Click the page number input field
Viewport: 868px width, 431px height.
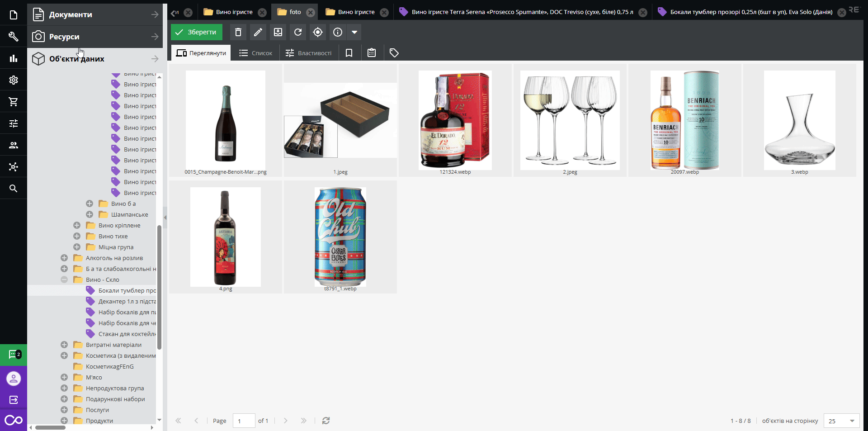click(244, 421)
